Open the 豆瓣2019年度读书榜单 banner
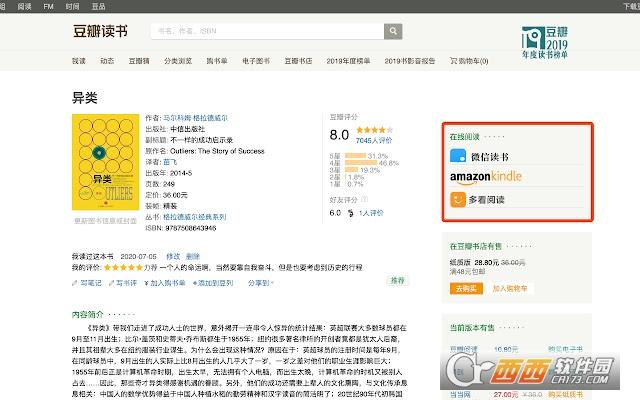 (x=544, y=42)
